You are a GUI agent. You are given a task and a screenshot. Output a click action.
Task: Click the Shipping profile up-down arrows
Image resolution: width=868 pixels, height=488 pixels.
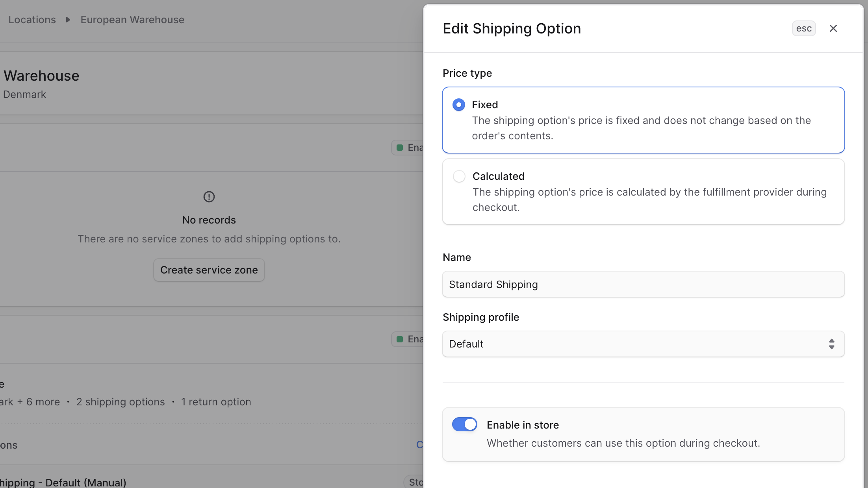(831, 344)
